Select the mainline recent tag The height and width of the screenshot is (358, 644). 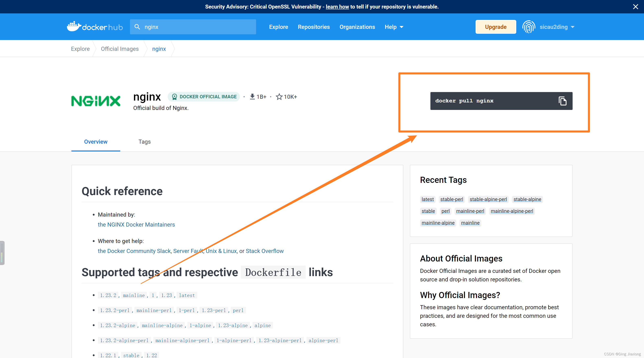pyautogui.click(x=470, y=223)
